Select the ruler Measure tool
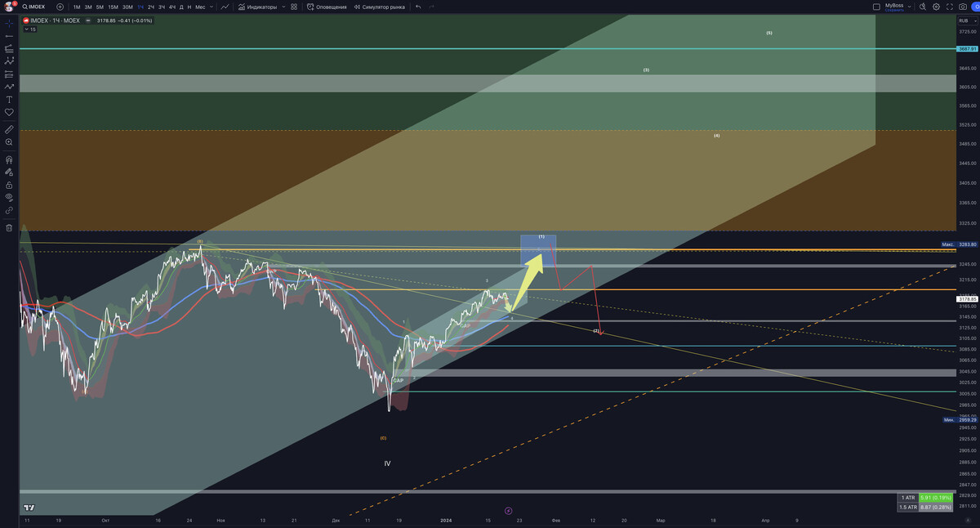Image resolution: width=980 pixels, height=528 pixels. point(9,129)
